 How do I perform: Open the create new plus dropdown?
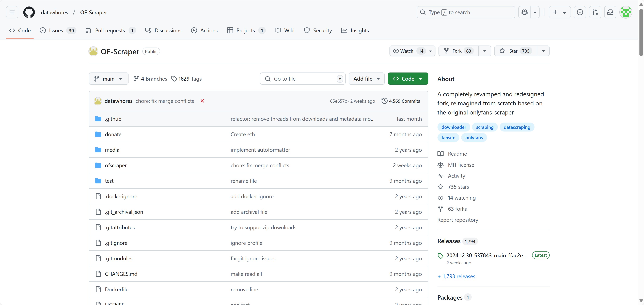click(x=560, y=12)
